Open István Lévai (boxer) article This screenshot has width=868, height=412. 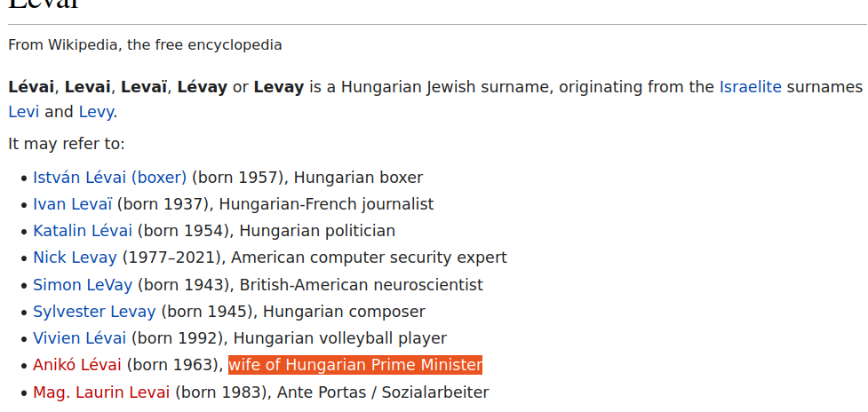[x=109, y=178]
